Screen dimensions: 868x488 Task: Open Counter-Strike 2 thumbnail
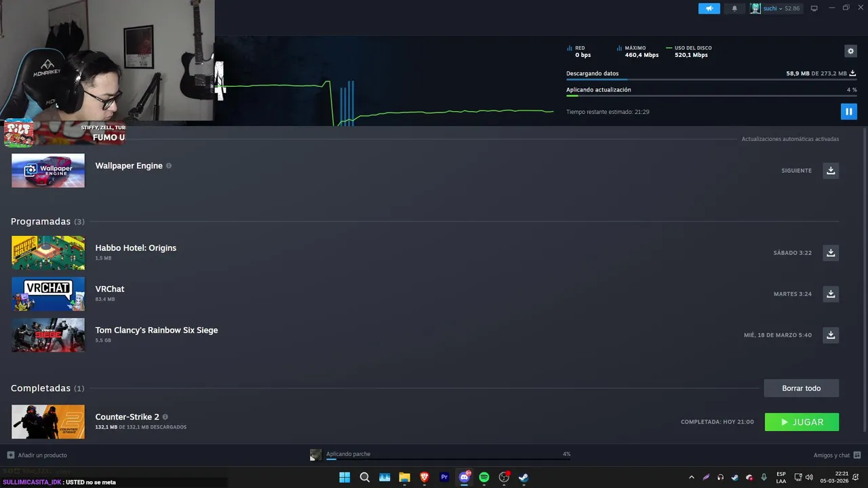pyautogui.click(x=48, y=422)
